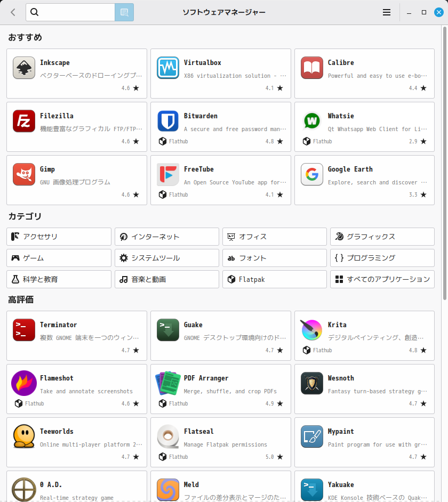The width and height of the screenshot is (448, 502).
Task: Open the Bitwarden shield icon
Action: pyautogui.click(x=167, y=121)
